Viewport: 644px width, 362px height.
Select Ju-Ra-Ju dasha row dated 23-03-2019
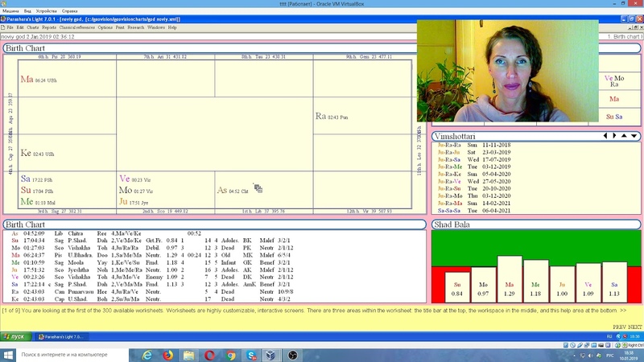coord(474,152)
